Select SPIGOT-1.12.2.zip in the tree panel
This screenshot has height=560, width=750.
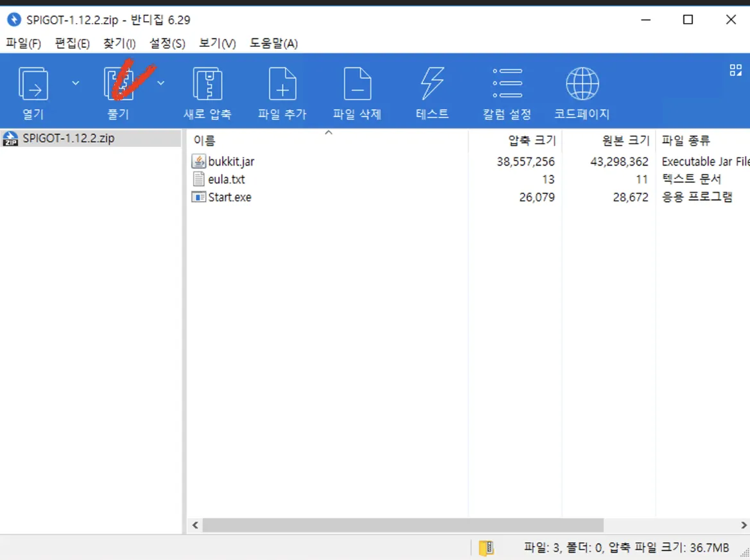click(91, 138)
